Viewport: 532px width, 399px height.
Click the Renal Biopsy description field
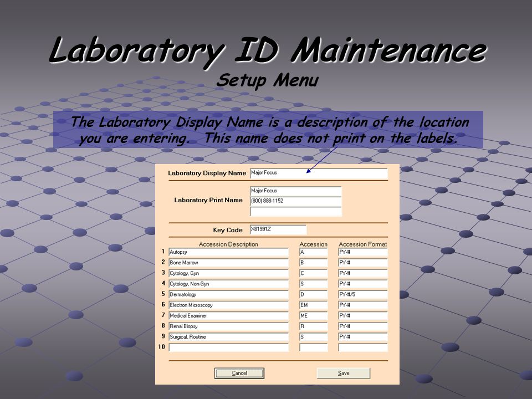[x=229, y=326]
